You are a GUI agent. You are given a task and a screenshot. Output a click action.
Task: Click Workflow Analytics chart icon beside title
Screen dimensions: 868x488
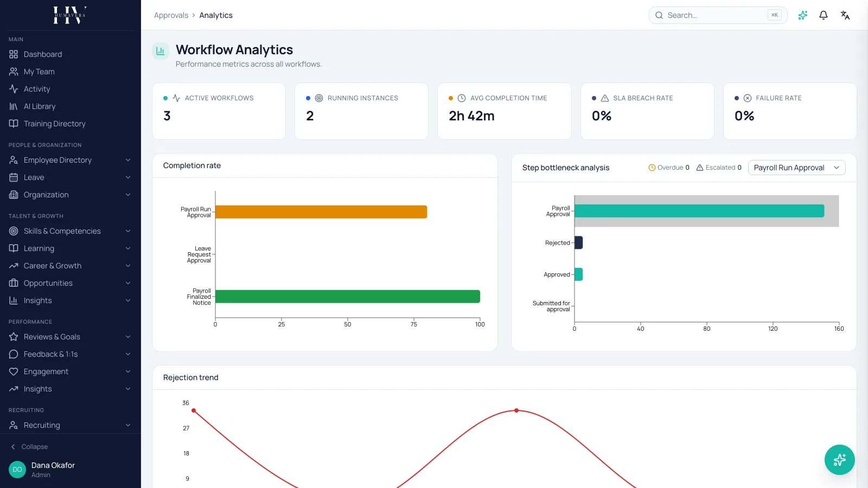pos(161,51)
